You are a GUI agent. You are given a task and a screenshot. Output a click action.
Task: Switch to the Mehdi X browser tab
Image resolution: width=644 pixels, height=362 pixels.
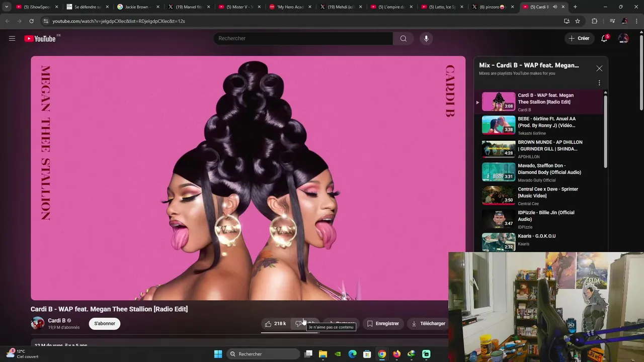click(340, 7)
